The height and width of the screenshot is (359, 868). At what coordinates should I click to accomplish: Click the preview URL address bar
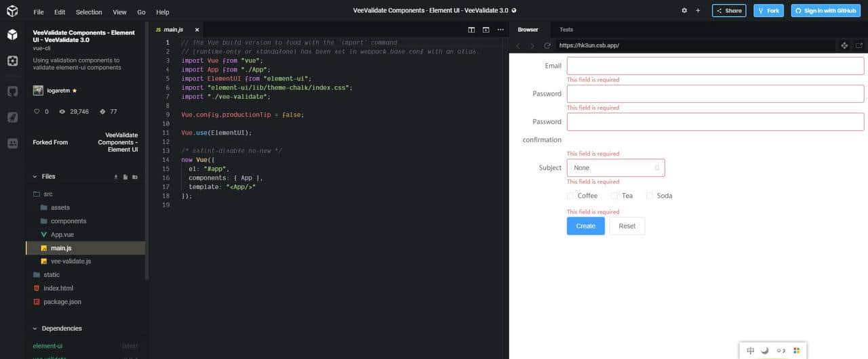pyautogui.click(x=695, y=45)
